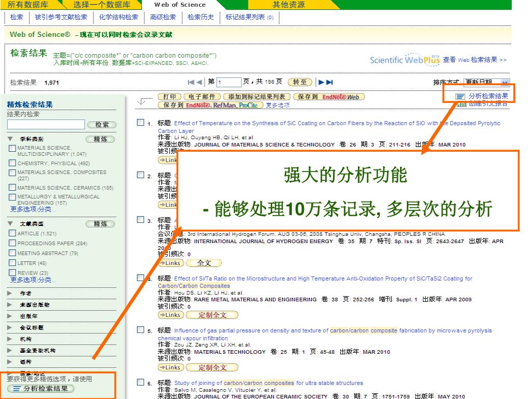Click the results count "1,971"
The height and width of the screenshot is (399, 532).
pos(51,83)
